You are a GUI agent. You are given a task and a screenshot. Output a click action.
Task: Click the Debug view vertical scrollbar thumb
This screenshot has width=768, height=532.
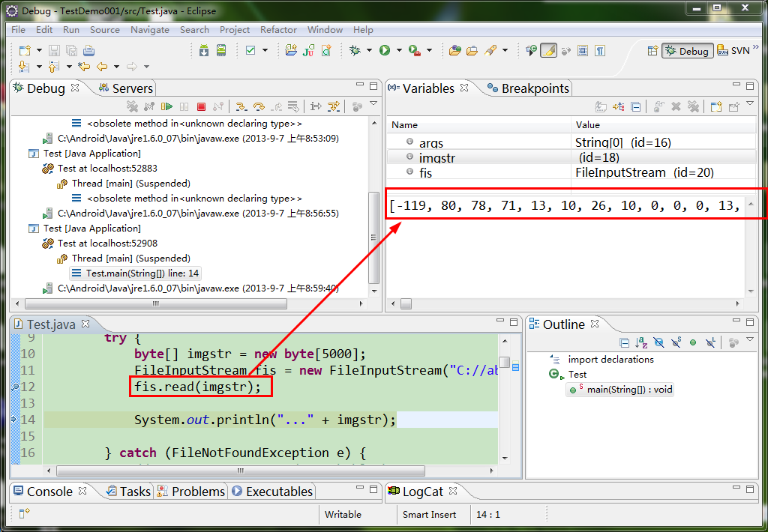pyautogui.click(x=374, y=238)
